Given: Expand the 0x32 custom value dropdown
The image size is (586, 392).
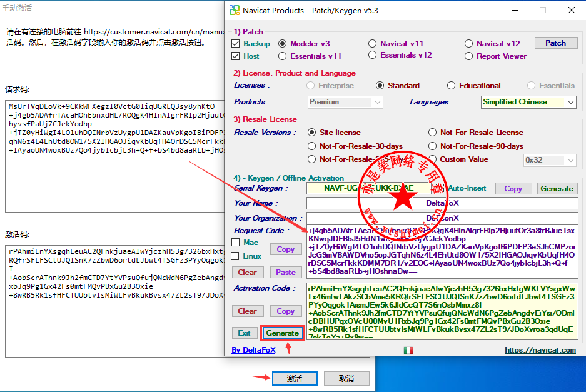Looking at the screenshot, I should tap(550, 160).
